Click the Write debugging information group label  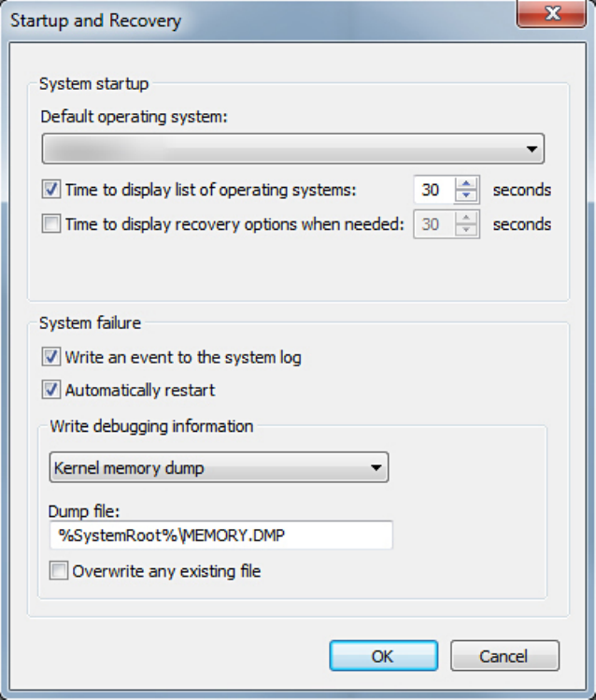click(x=151, y=426)
